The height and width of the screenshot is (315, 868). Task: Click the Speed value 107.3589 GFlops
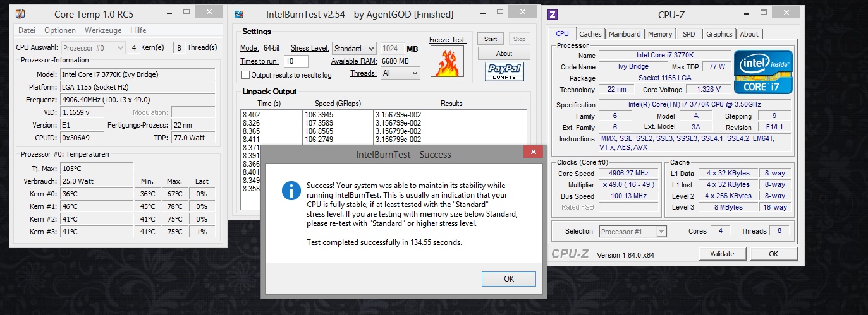click(x=319, y=122)
